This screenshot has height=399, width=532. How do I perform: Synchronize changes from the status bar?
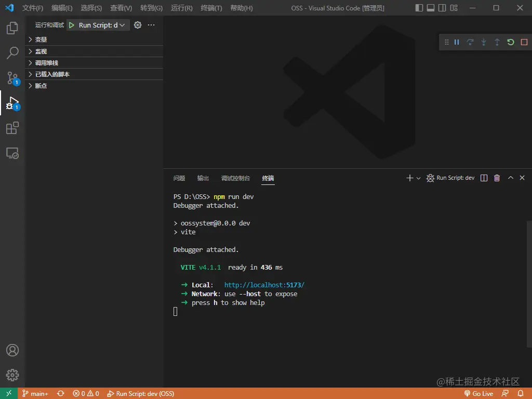(x=60, y=394)
